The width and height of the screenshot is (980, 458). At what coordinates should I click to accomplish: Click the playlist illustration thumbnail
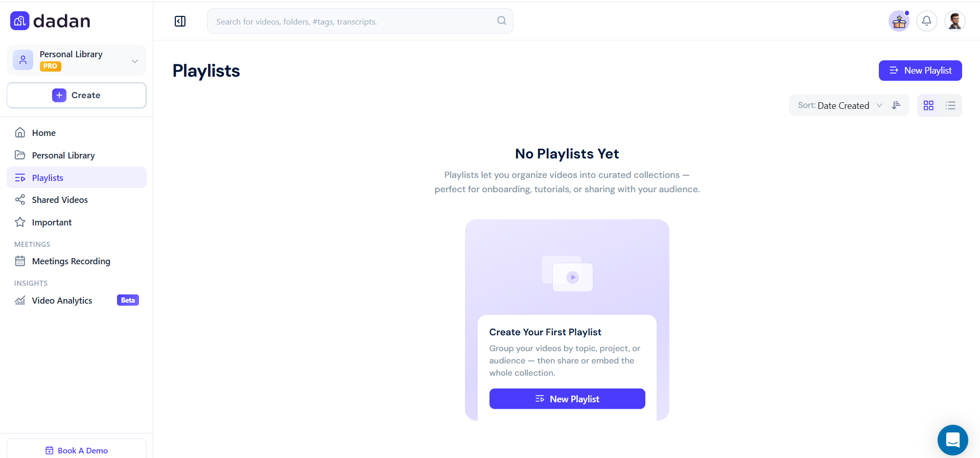[x=567, y=273]
